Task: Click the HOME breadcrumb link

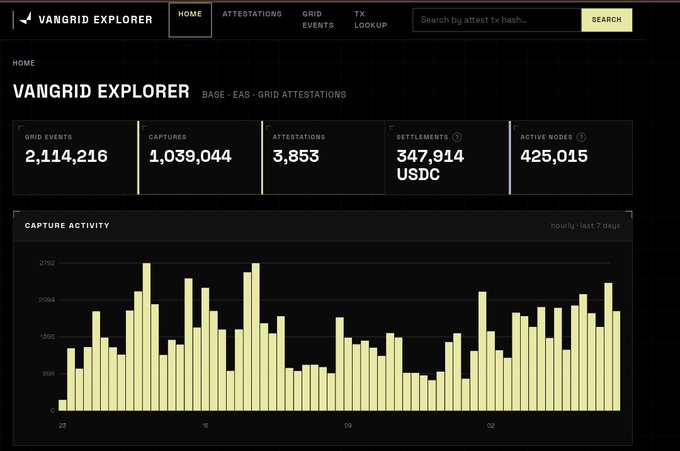Action: pos(23,63)
